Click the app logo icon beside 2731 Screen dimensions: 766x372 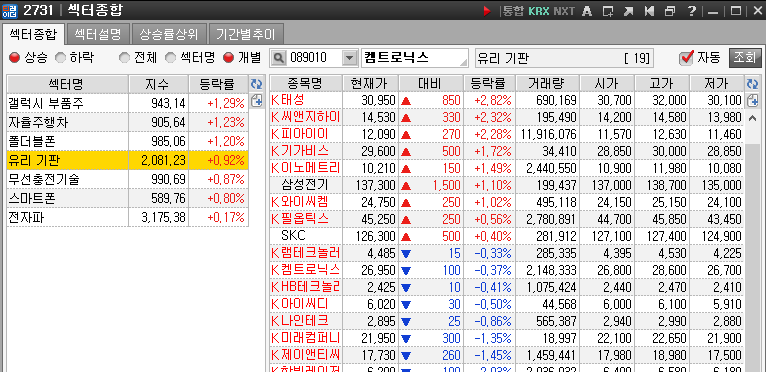pos(9,10)
